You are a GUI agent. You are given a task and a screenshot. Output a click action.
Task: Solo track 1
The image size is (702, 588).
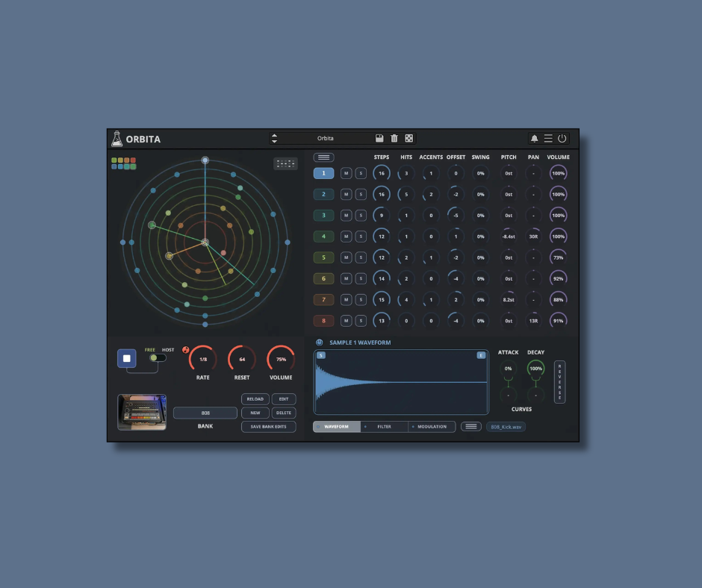point(361,173)
